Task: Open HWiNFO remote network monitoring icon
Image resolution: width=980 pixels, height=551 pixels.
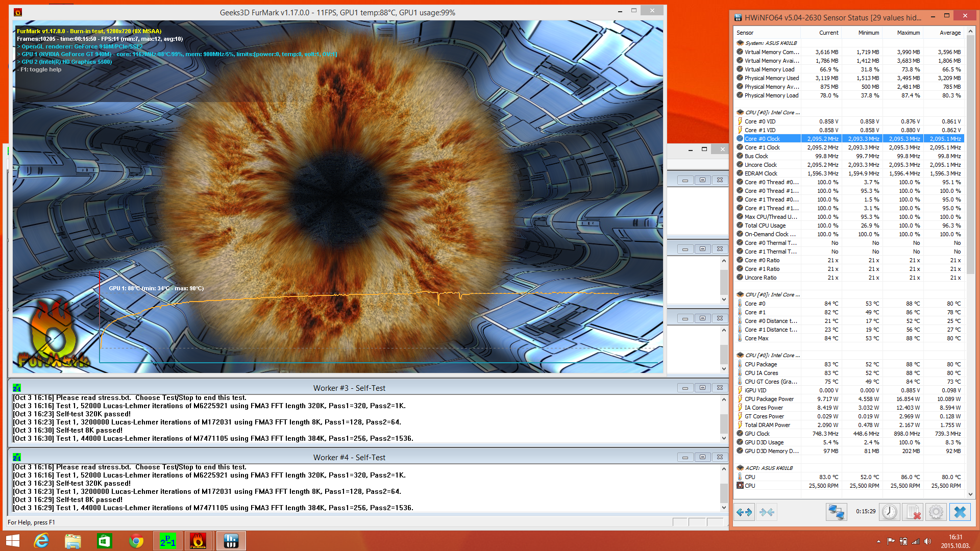Action: 836,512
